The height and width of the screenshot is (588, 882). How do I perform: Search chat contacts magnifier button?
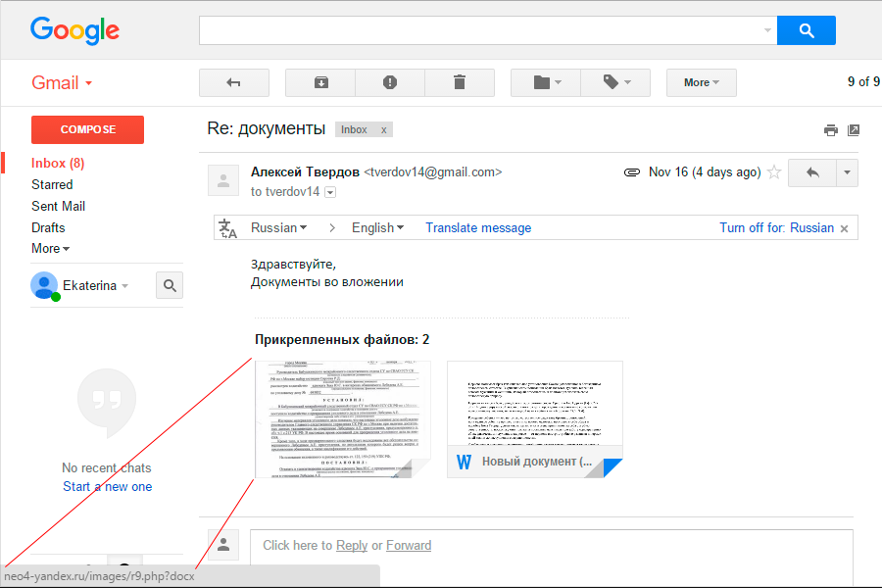tap(170, 286)
